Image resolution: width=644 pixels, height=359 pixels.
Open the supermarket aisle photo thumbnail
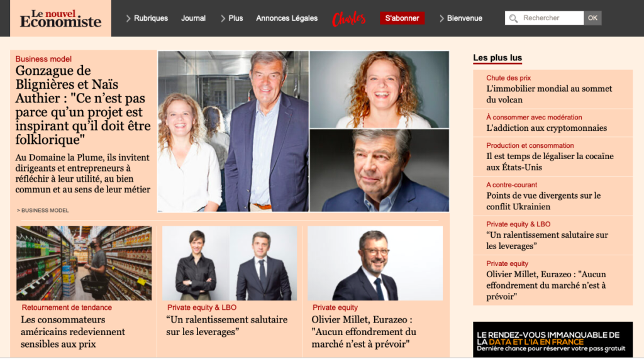pos(84,263)
